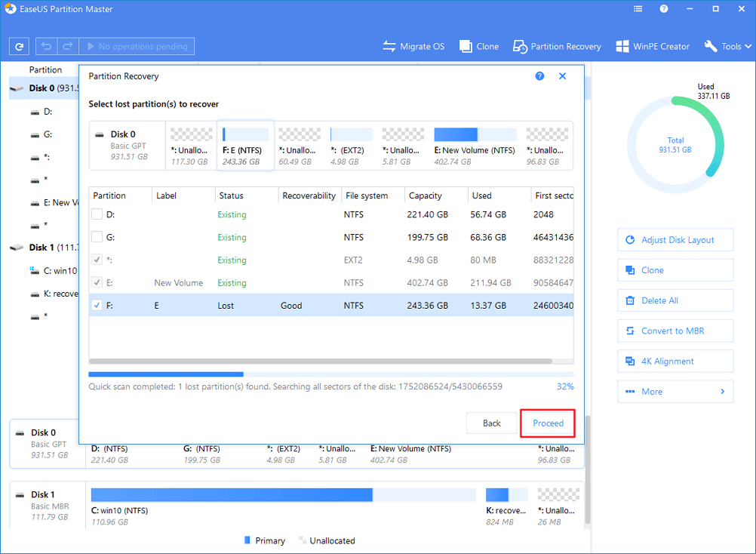
Task: Launch WinPE Creator
Action: [x=653, y=47]
